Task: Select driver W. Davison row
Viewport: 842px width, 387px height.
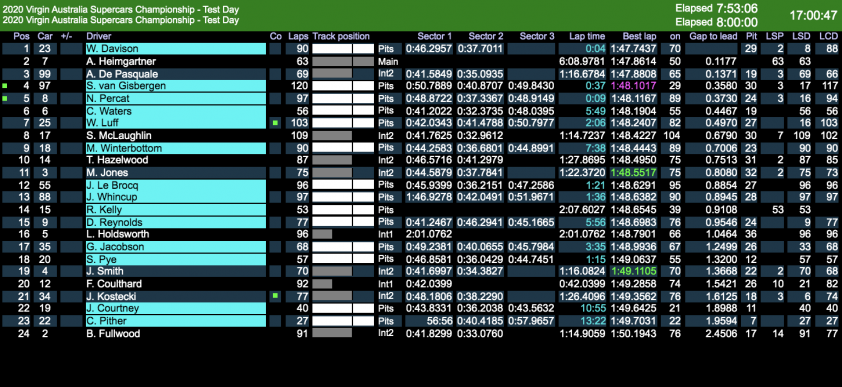Action: 420,49
